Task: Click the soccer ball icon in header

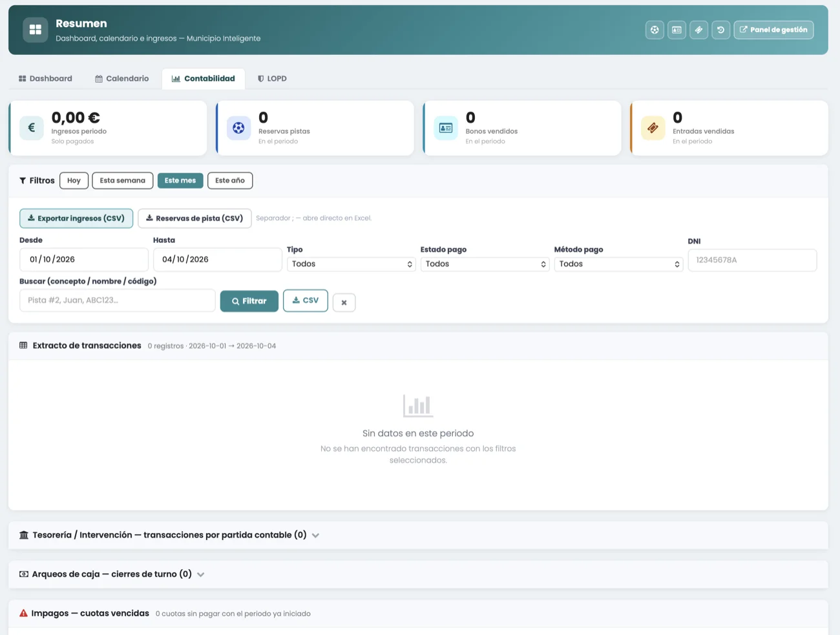Action: (x=655, y=30)
